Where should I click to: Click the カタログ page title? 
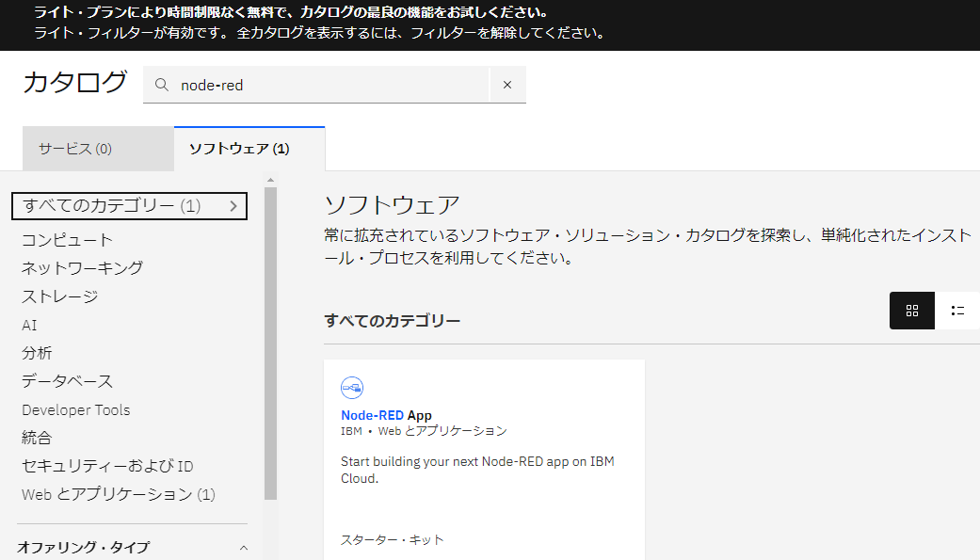(x=75, y=83)
